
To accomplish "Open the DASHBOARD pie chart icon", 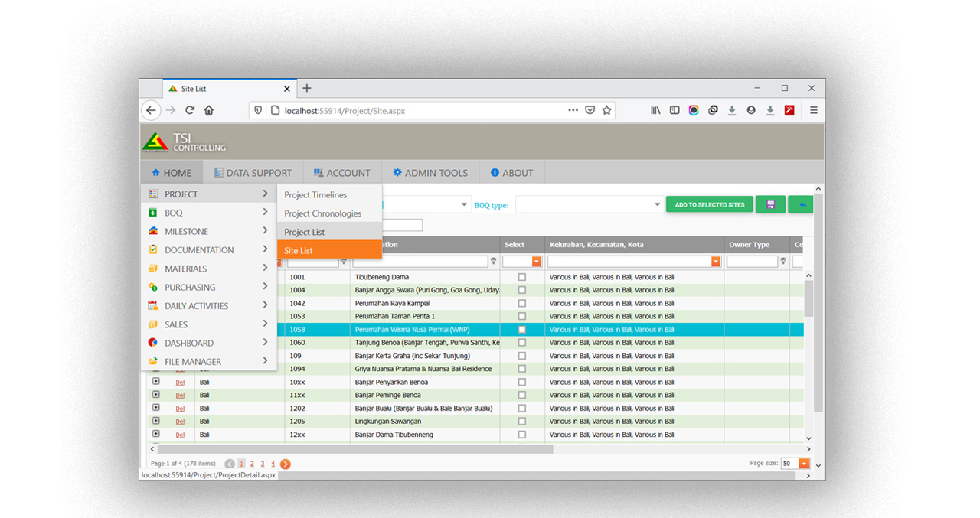I will click(x=153, y=343).
